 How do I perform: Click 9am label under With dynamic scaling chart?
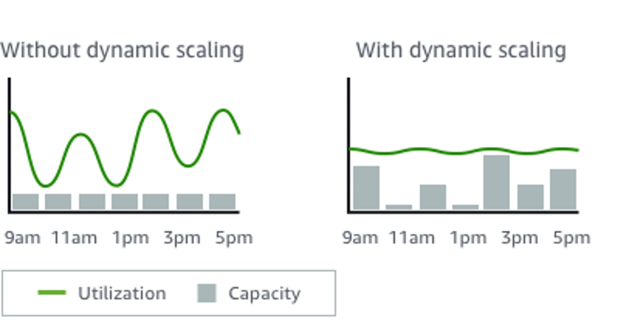tap(360, 238)
